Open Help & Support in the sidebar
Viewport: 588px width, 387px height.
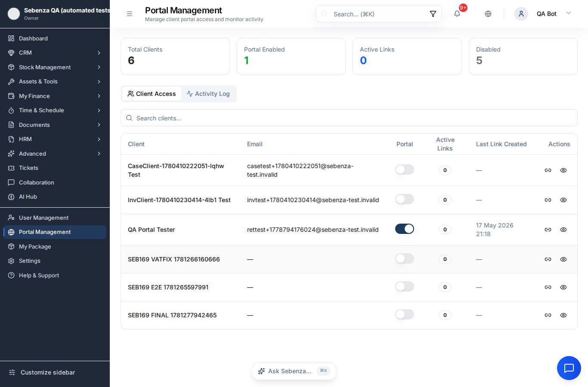(x=55, y=275)
